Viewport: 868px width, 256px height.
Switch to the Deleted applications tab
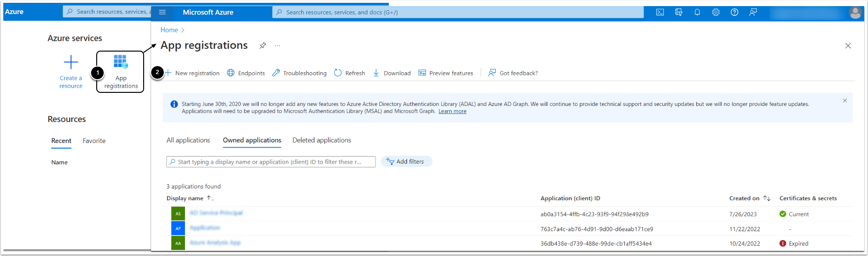tap(322, 140)
